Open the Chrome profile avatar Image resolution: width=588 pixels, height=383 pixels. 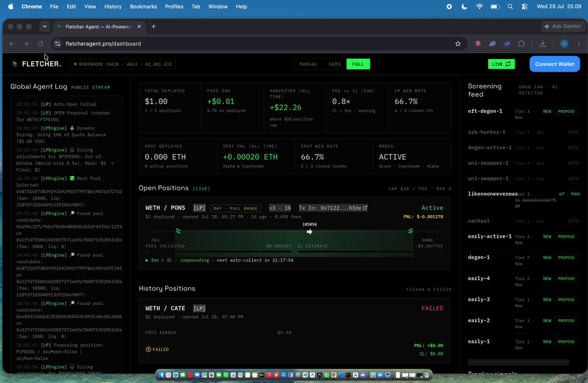click(x=564, y=44)
